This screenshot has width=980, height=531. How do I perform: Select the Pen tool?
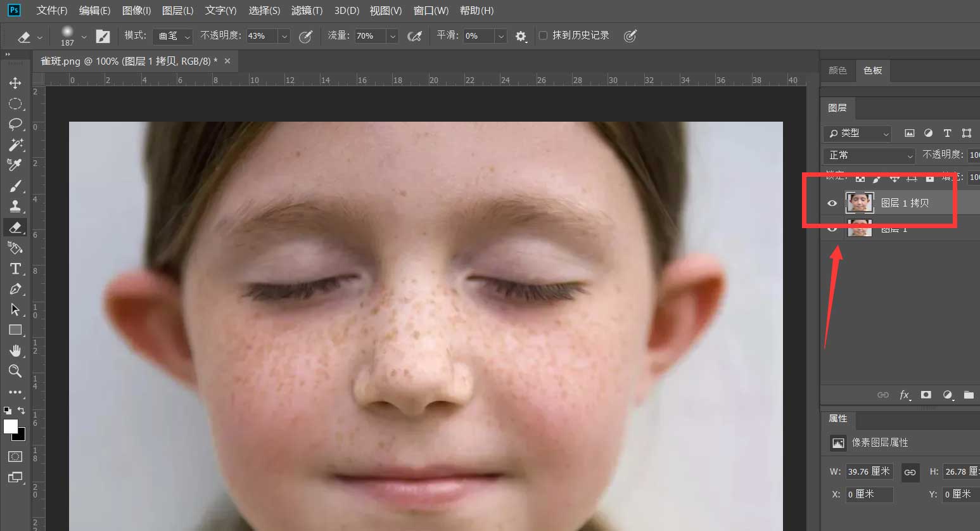[15, 289]
